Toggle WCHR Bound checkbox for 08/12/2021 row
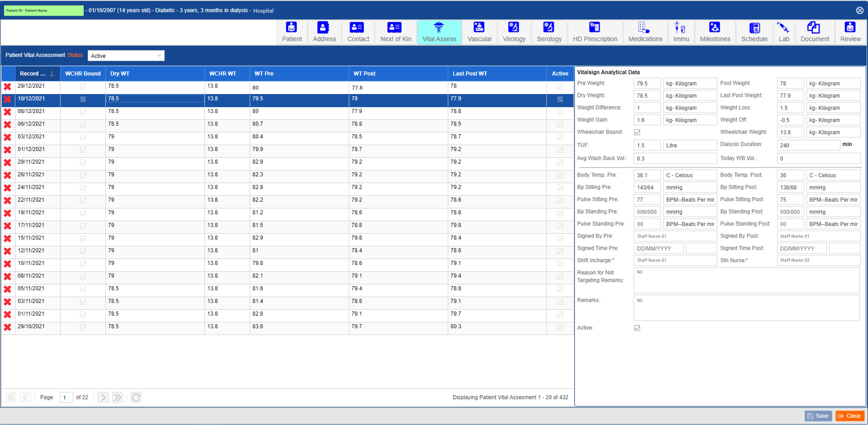The height and width of the screenshot is (425, 868). tap(83, 112)
